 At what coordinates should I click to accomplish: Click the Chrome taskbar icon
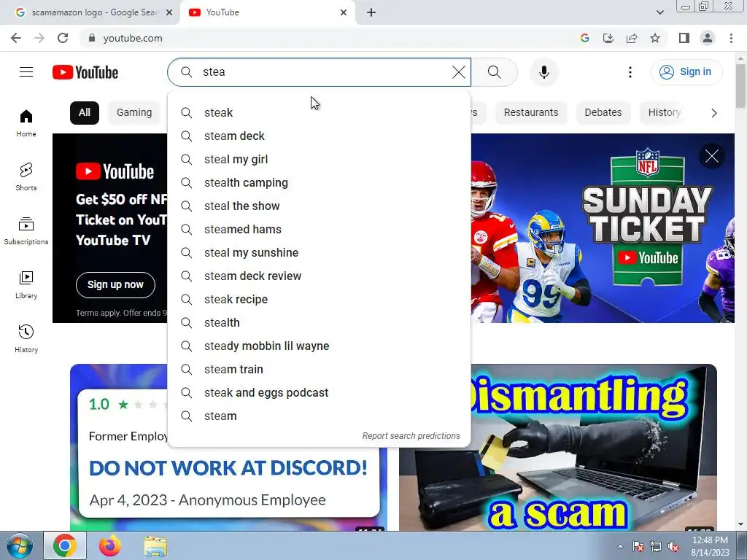click(65, 545)
